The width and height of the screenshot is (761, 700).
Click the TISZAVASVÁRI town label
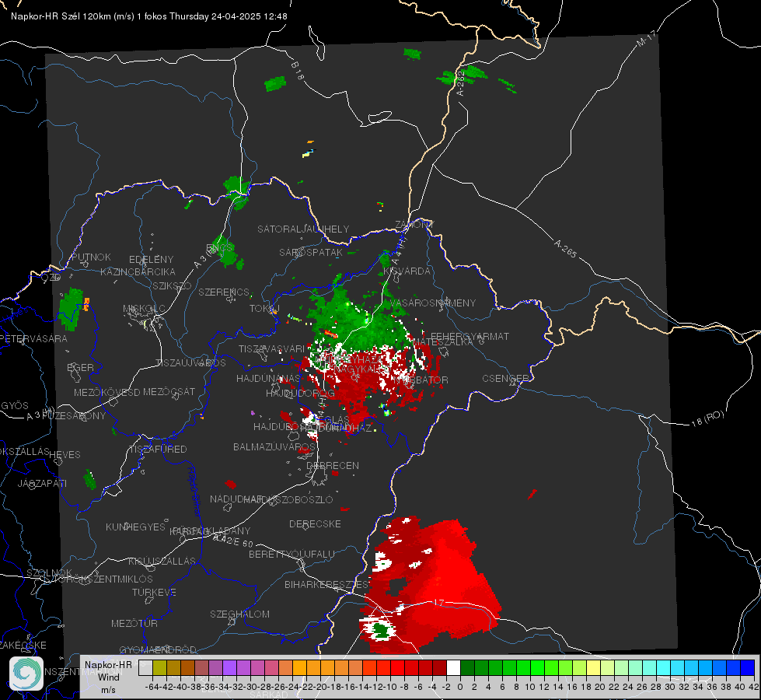[272, 348]
